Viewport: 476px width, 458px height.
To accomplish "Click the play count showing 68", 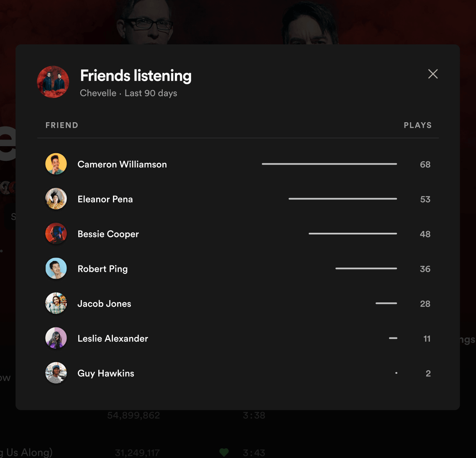I will tap(425, 164).
